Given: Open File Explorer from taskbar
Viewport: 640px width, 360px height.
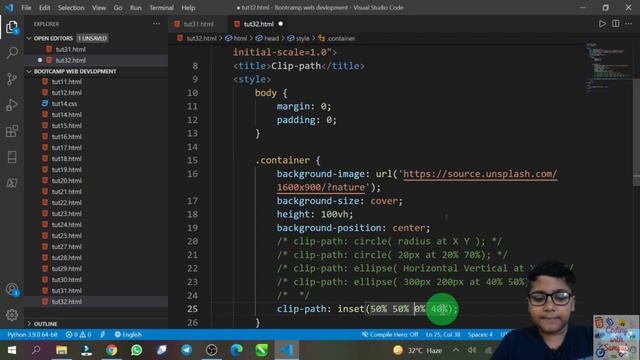Looking at the screenshot, I should 61,350.
